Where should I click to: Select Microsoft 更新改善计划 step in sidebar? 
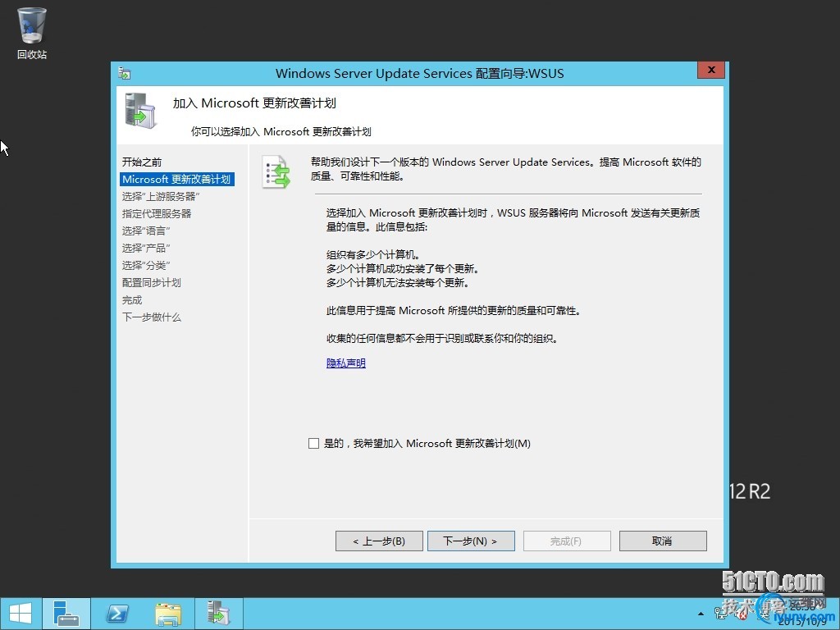point(177,180)
